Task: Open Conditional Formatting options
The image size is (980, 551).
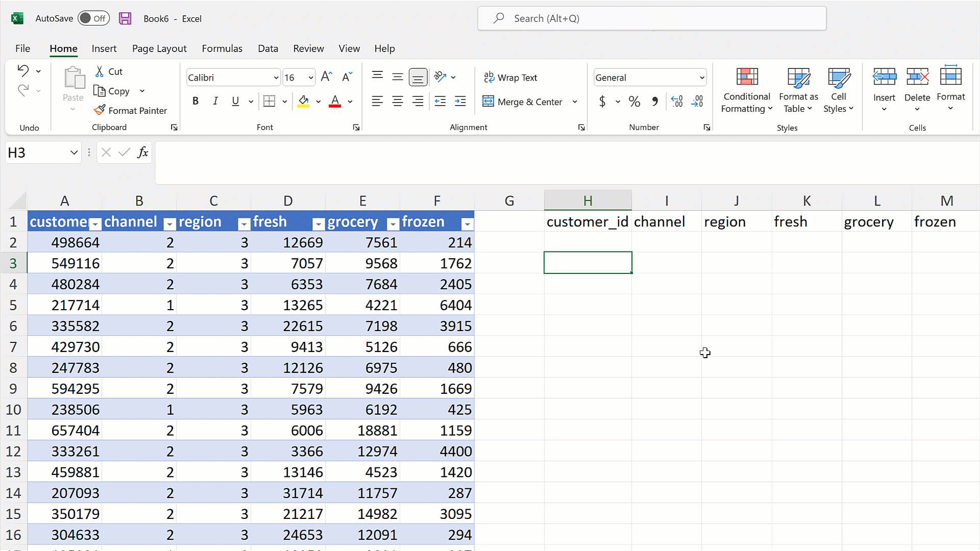Action: click(747, 90)
